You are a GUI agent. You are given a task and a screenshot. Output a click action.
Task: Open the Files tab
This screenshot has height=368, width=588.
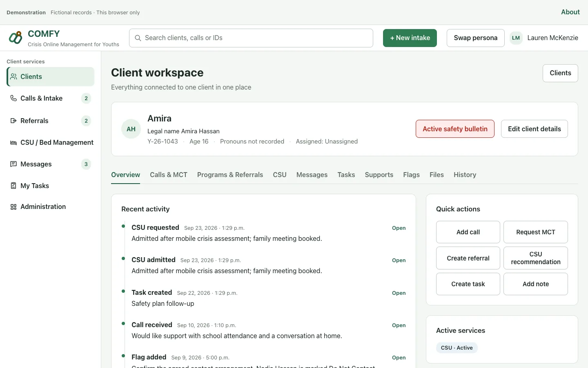(437, 175)
